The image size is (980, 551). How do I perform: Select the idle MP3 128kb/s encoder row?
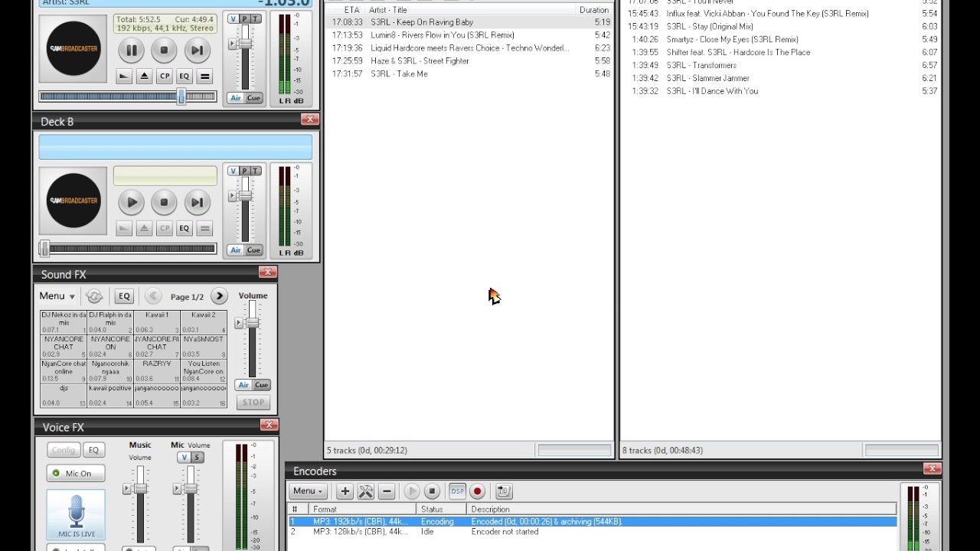(593, 532)
